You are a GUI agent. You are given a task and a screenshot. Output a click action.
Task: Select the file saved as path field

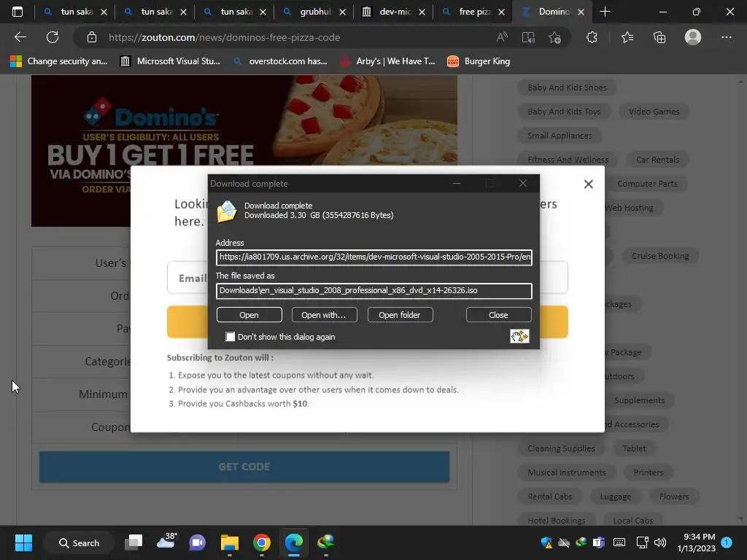click(374, 290)
